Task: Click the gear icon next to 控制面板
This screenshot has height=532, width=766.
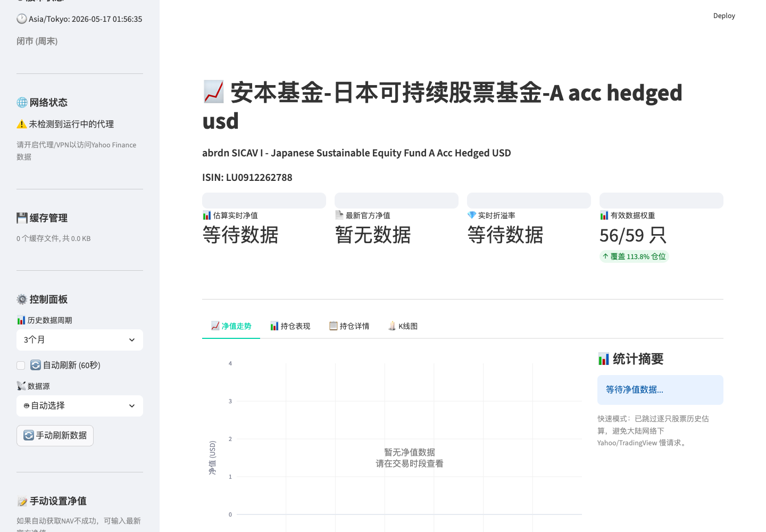Action: pos(22,300)
